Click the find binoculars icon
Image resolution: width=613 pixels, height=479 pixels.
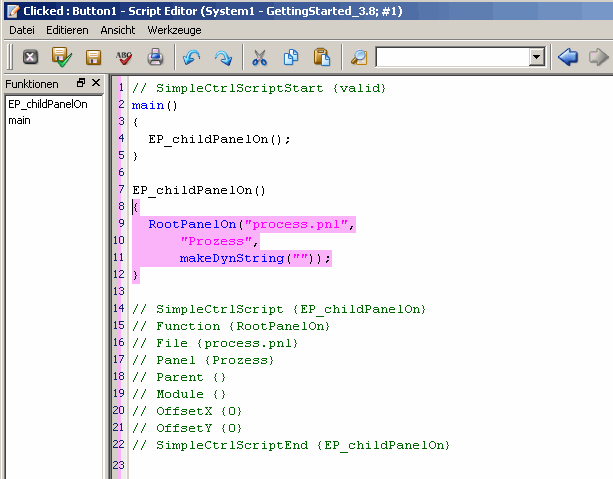[359, 57]
